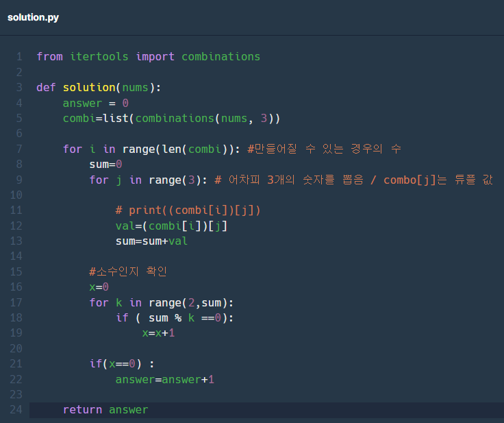The image size is (504, 423).
Task: Click 'def solution(nums):' on line 3
Action: pos(99,88)
